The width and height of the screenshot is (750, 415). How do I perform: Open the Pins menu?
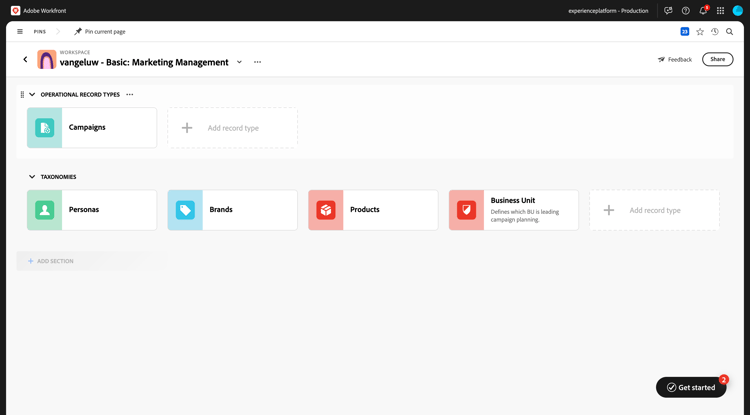40,32
